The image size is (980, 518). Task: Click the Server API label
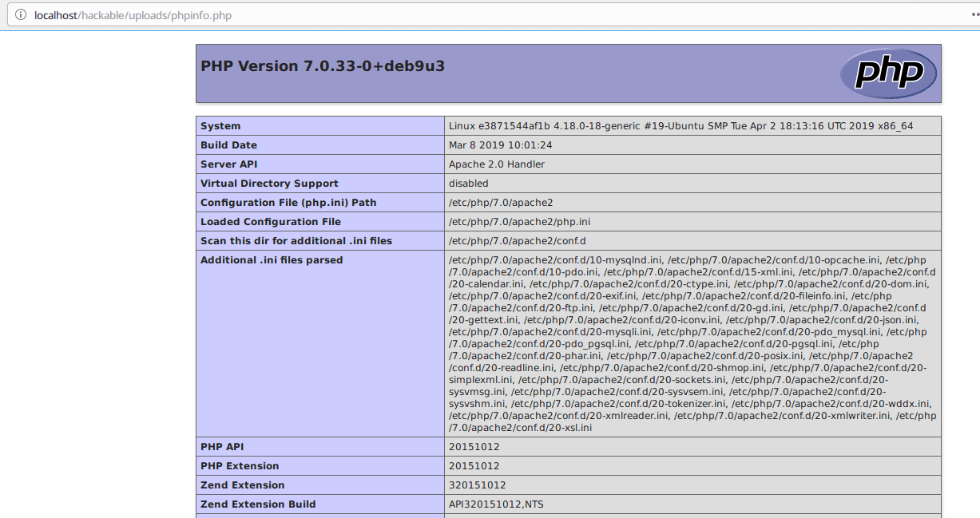point(229,164)
